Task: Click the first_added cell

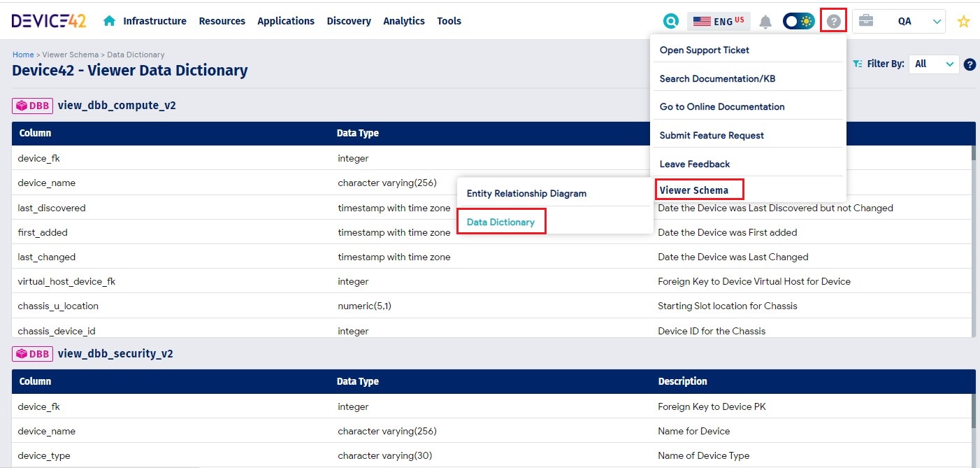Action: (x=43, y=232)
